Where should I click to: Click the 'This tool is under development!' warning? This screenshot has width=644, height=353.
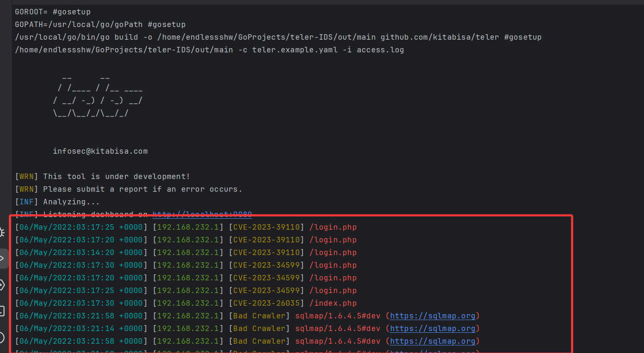pos(117,176)
